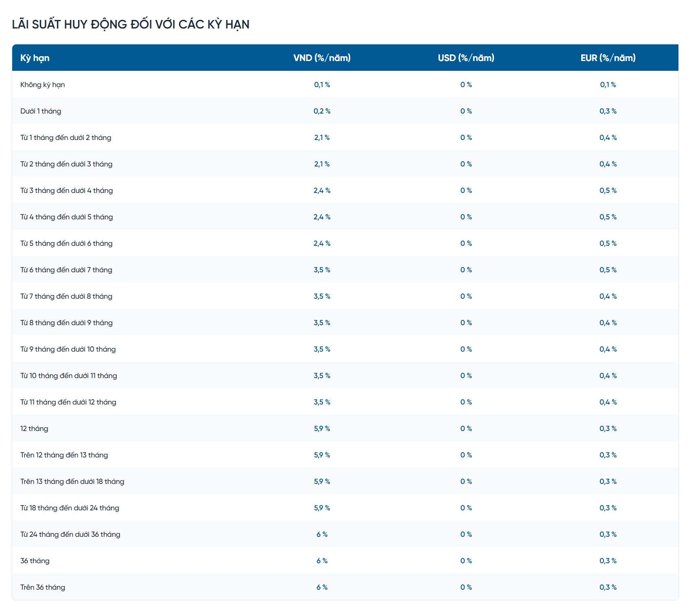
Task: Click the Kỳ hạn column header
Action: click(35, 58)
